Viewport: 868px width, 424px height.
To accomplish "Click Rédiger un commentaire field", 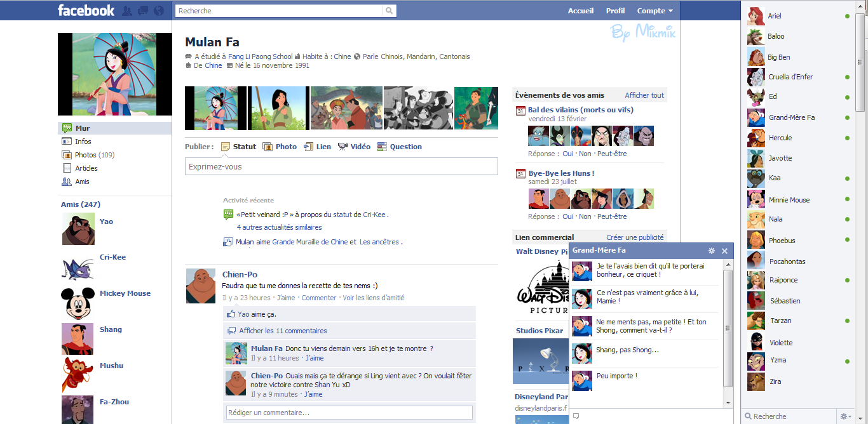I will 349,413.
